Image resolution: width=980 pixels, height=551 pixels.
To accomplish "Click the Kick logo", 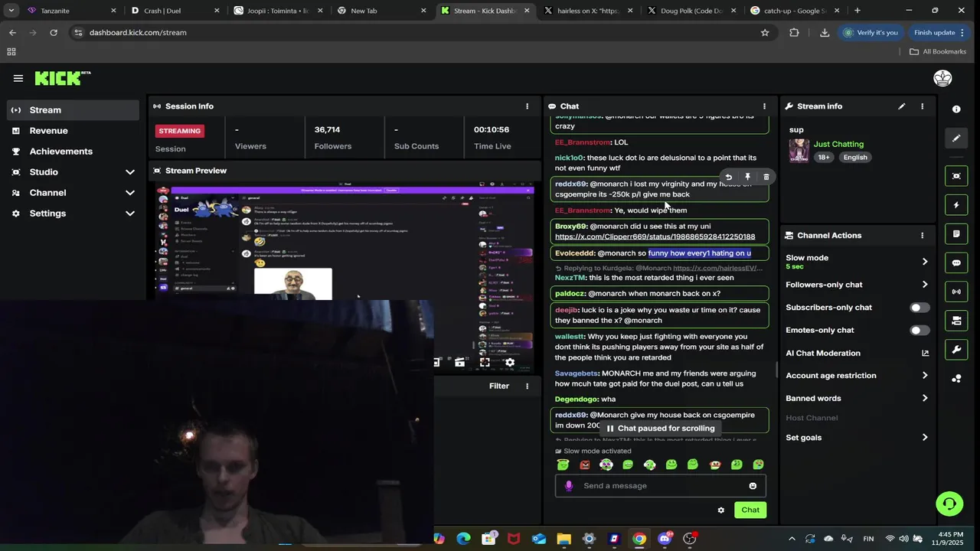I will (62, 78).
